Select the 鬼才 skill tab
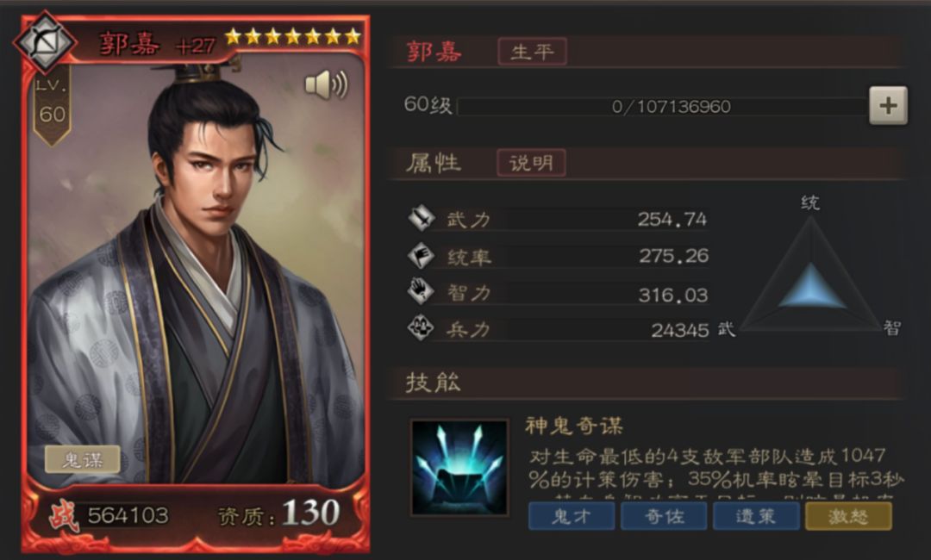 click(572, 516)
